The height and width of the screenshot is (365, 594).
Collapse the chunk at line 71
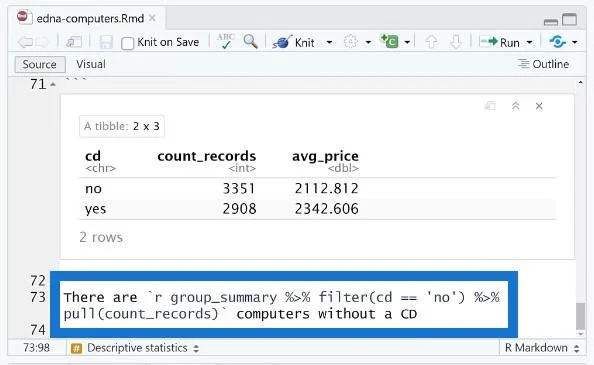click(53, 84)
